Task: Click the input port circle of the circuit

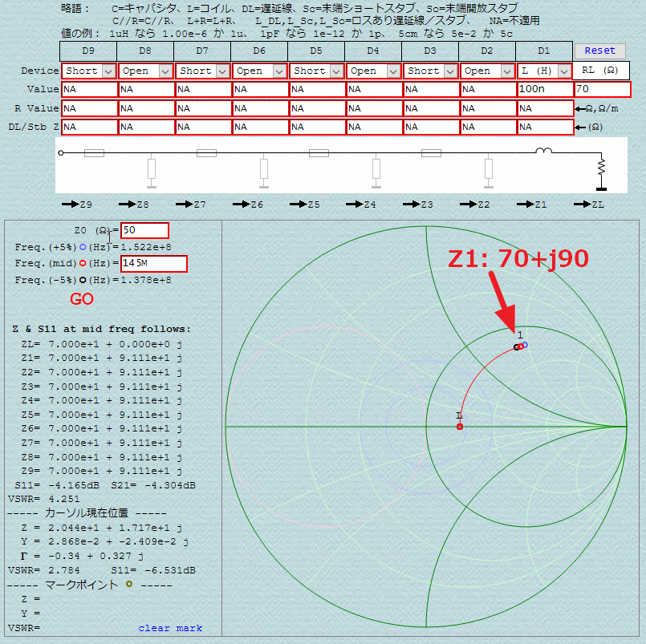Action: click(x=61, y=152)
